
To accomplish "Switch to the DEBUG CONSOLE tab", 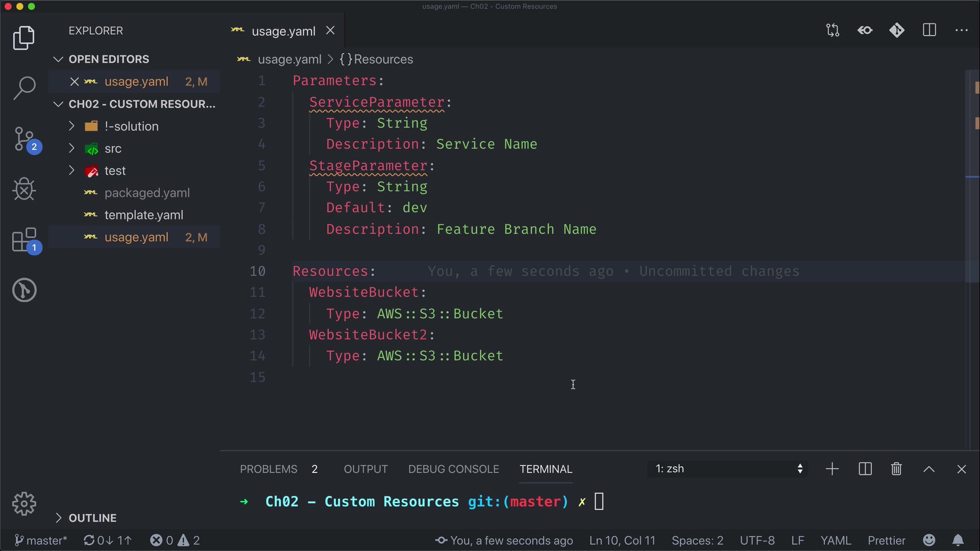I will click(453, 469).
